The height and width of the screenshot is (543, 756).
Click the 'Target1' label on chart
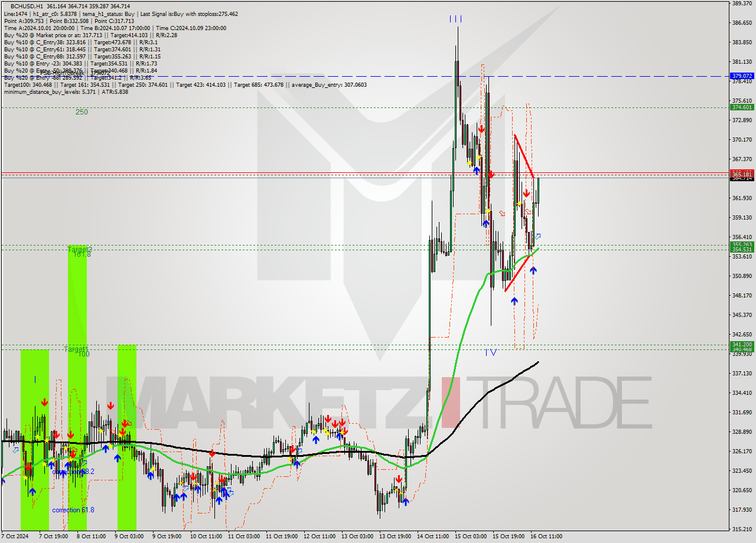pyautogui.click(x=76, y=349)
